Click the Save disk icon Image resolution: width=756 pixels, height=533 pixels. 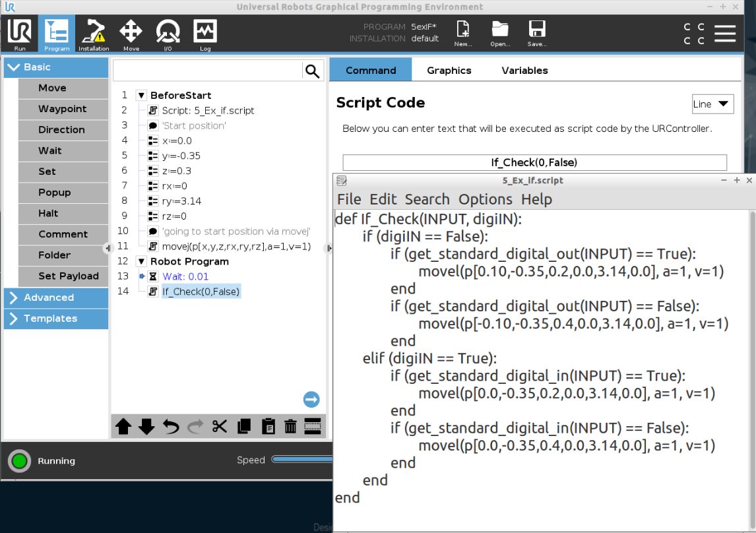tap(536, 33)
